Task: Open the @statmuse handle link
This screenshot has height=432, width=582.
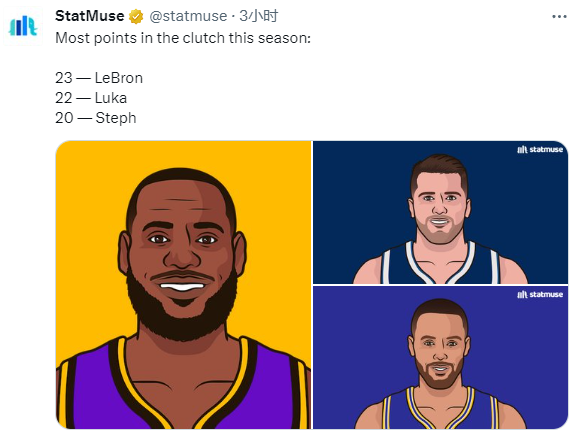Action: pos(188,16)
